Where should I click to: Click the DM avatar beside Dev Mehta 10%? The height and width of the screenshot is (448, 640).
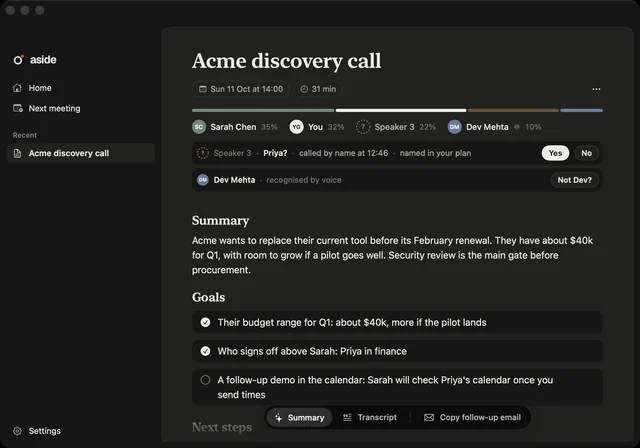click(454, 127)
